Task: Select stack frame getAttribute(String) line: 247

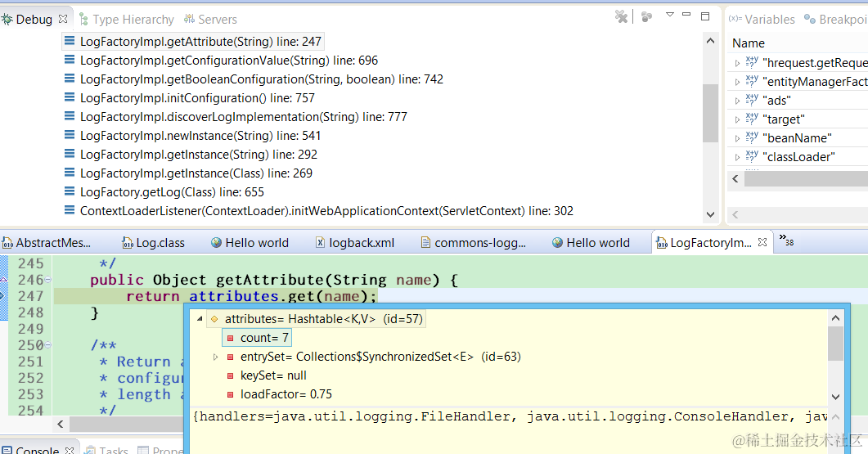Action: tap(192, 42)
